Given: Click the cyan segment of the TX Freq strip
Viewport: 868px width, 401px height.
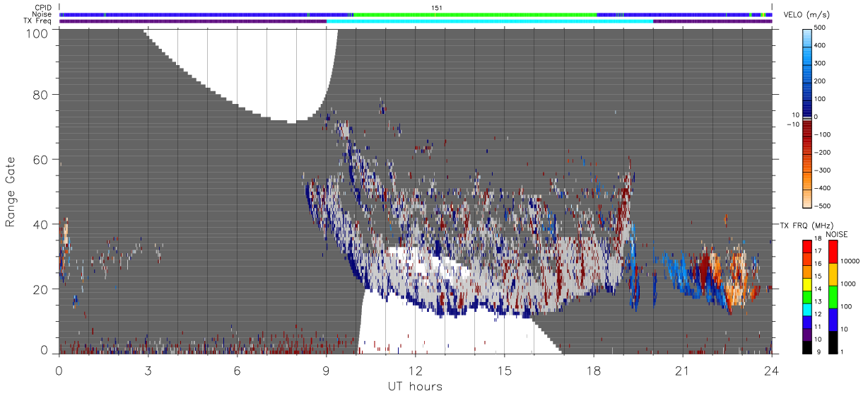Looking at the screenshot, I should click(x=490, y=21).
